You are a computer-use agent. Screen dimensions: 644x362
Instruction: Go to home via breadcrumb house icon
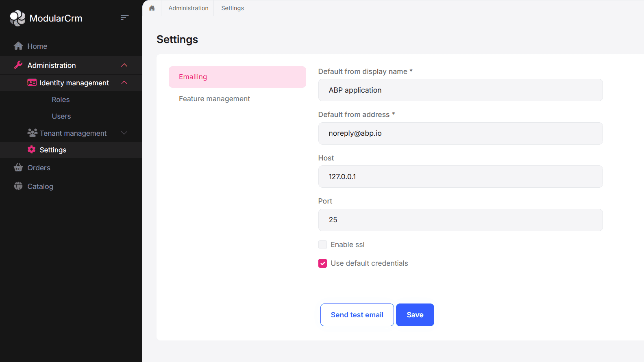tap(152, 8)
